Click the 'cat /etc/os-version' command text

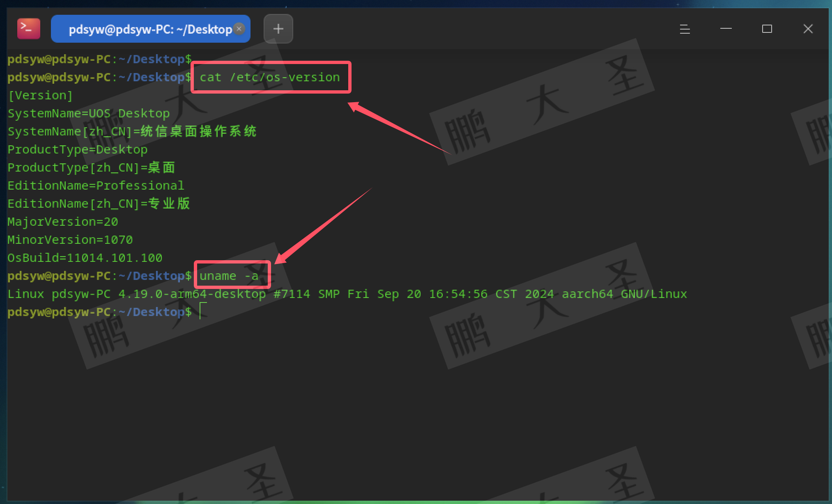(269, 77)
